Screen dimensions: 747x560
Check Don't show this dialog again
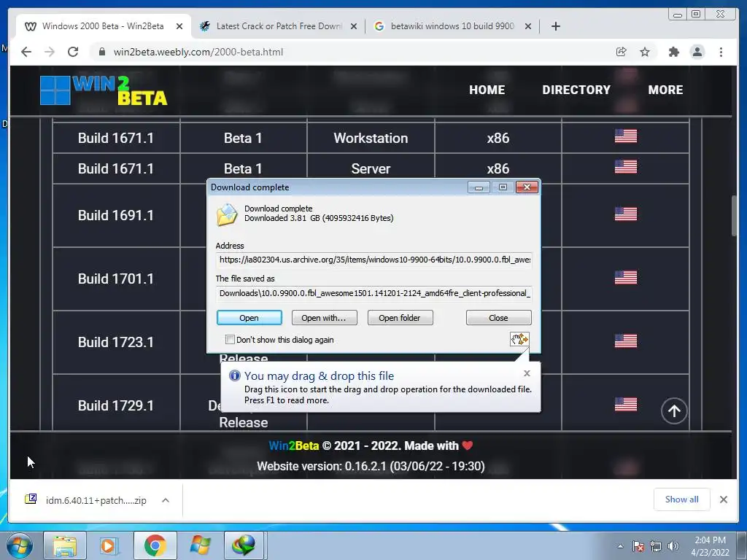click(230, 340)
